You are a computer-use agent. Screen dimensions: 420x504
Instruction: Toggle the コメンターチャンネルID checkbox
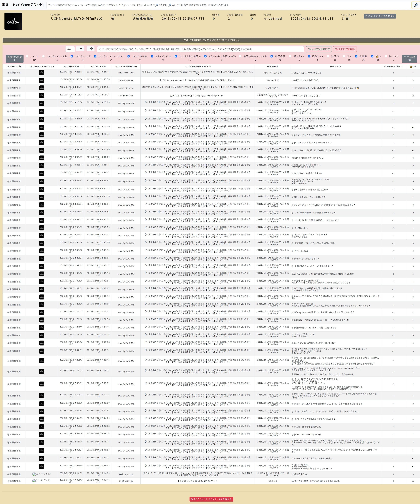coord(43,56)
